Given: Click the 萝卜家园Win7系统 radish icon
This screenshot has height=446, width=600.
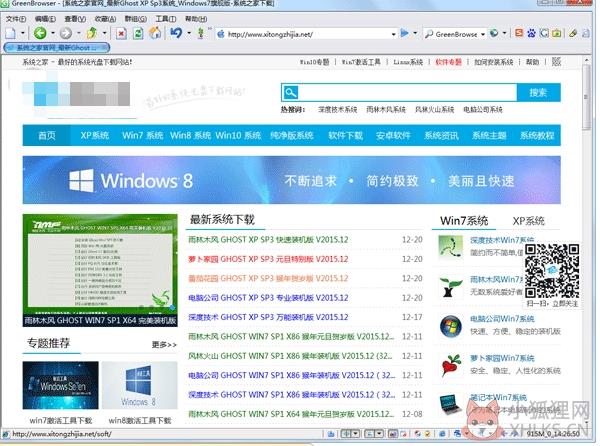Looking at the screenshot, I should [450, 365].
